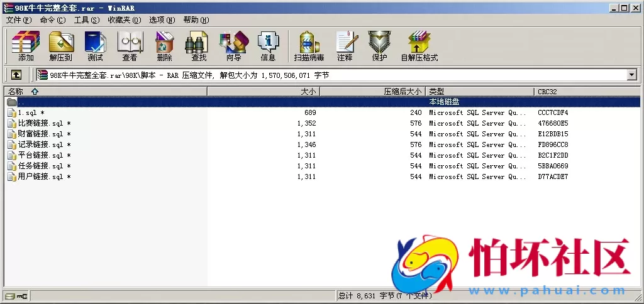Open the View (查看) tool
This screenshot has height=304, width=644.
[130, 42]
